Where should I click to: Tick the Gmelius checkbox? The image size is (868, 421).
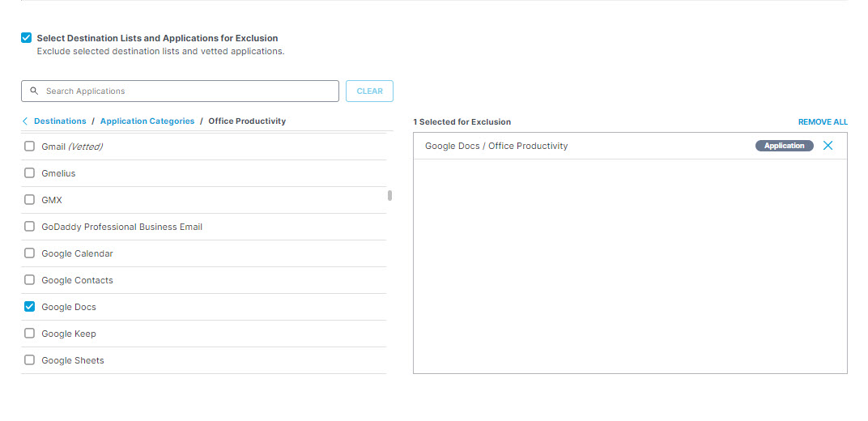[x=29, y=172]
